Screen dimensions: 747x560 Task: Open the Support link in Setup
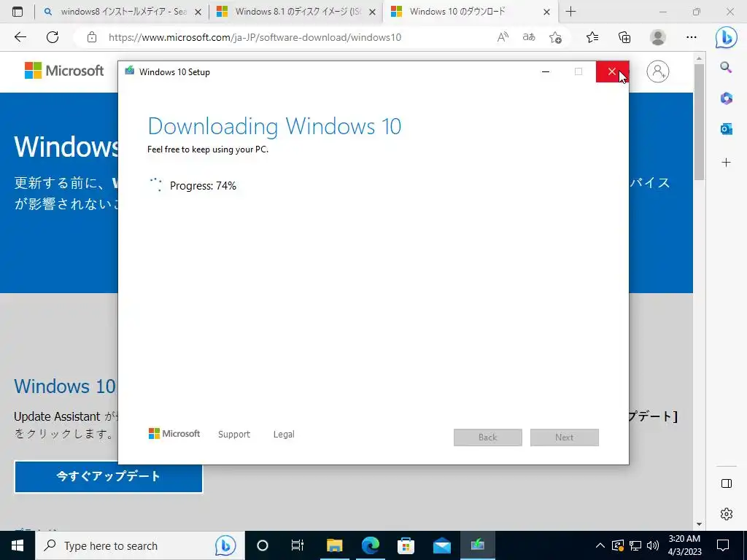[x=234, y=435]
